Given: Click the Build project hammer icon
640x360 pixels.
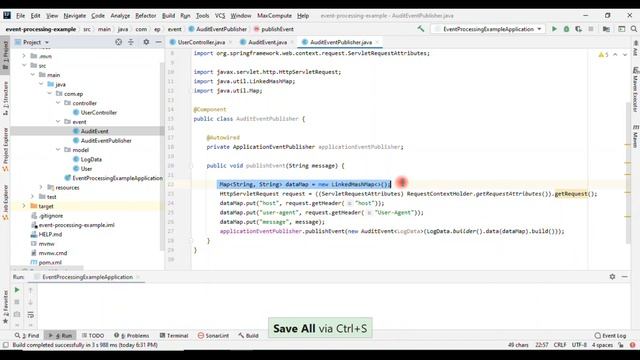Looking at the screenshot, I should [420, 29].
